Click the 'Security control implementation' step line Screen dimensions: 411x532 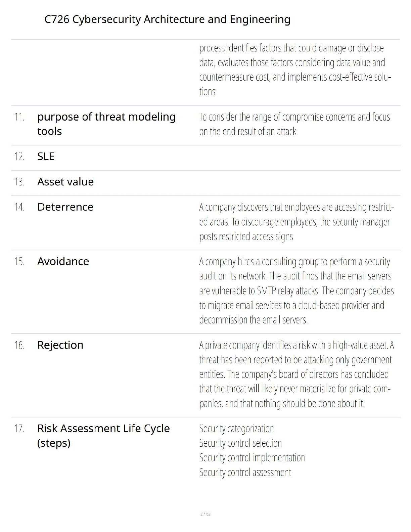point(252,458)
